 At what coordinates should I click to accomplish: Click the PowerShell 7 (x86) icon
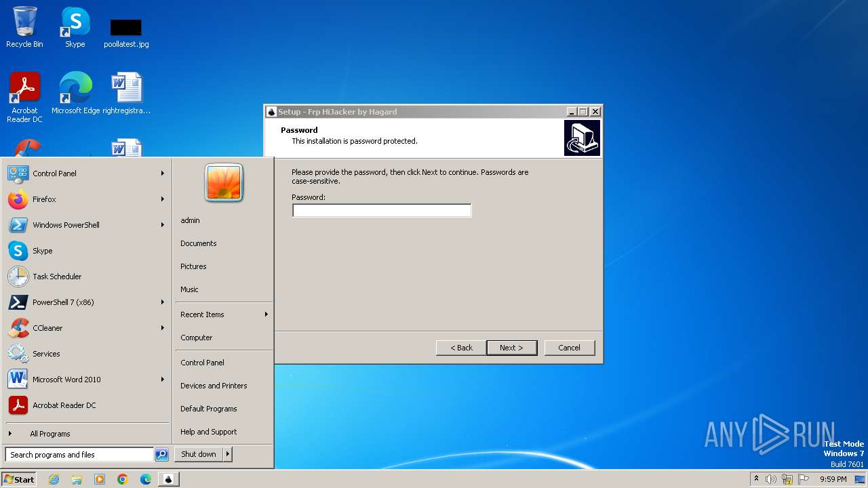click(x=18, y=302)
